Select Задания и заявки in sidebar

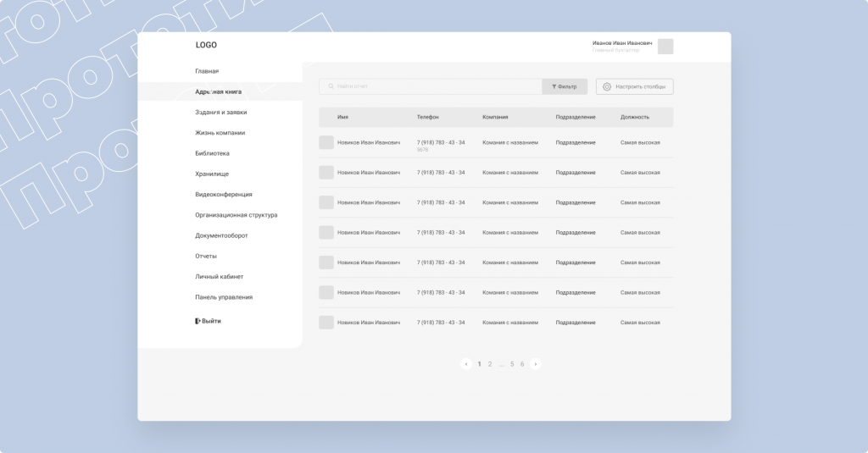(220, 112)
